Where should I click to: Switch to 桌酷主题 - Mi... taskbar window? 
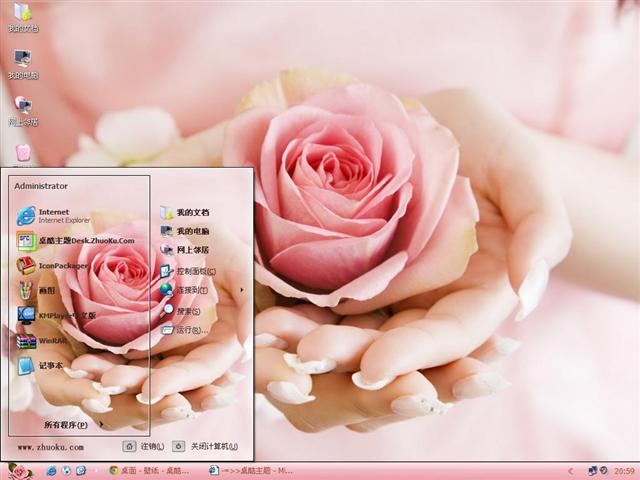(x=251, y=471)
